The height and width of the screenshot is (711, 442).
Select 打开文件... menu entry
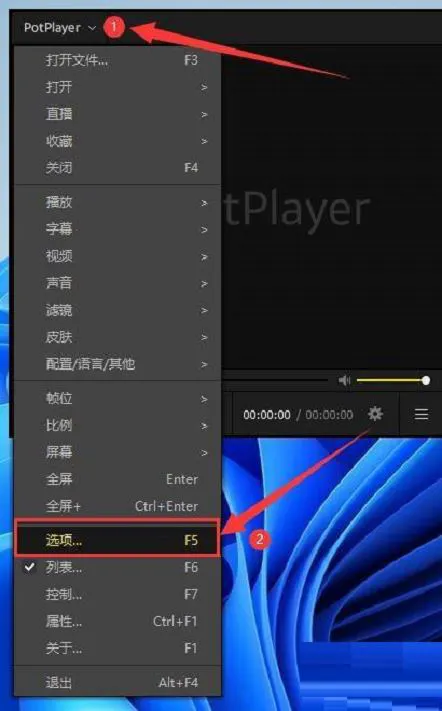pos(118,60)
